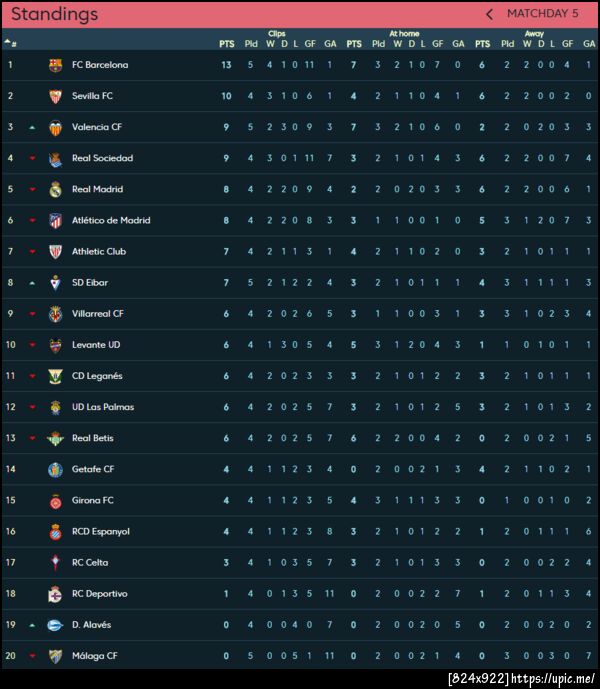Open the Real Sociedad team link
Image resolution: width=600 pixels, height=689 pixels.
tap(102, 158)
